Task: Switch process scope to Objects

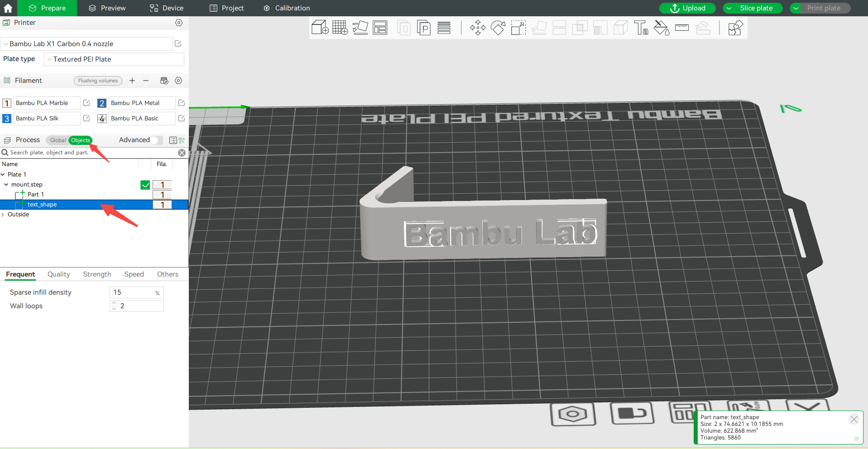Action: (80, 140)
